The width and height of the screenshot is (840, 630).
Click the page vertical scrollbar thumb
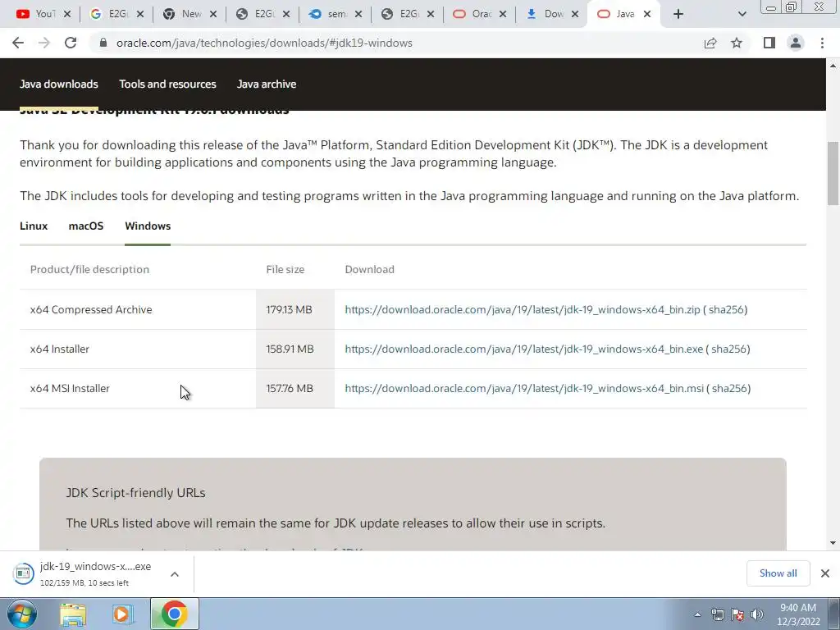833,173
